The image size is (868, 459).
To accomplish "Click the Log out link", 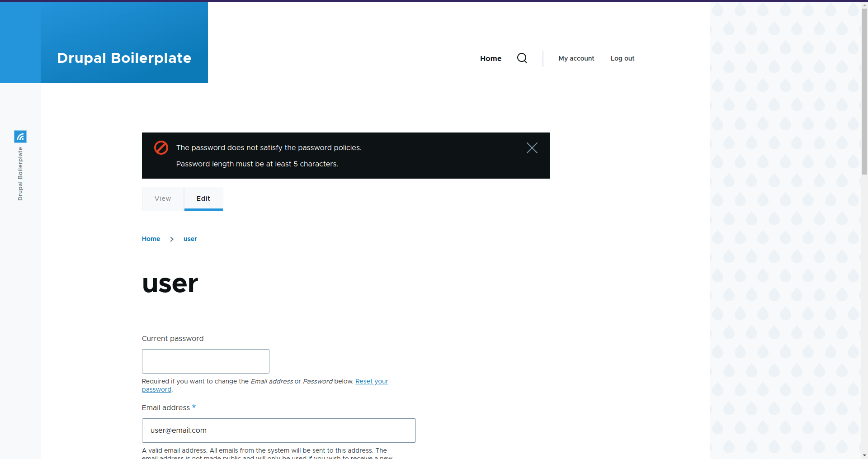I will (x=622, y=58).
